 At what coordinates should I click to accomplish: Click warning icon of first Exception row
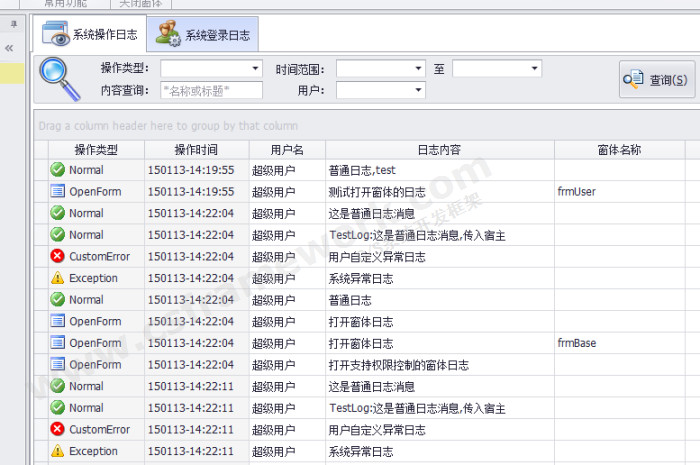pos(58,278)
